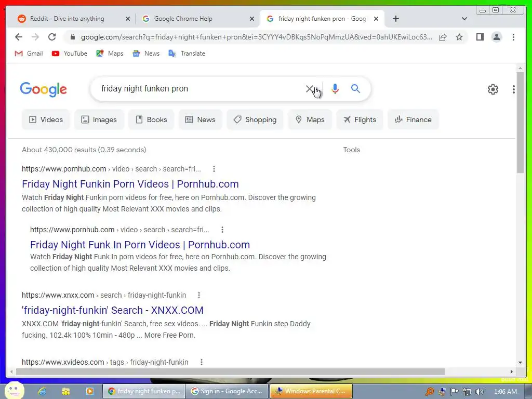
Task: Filter results by News chip
Action: click(200, 119)
